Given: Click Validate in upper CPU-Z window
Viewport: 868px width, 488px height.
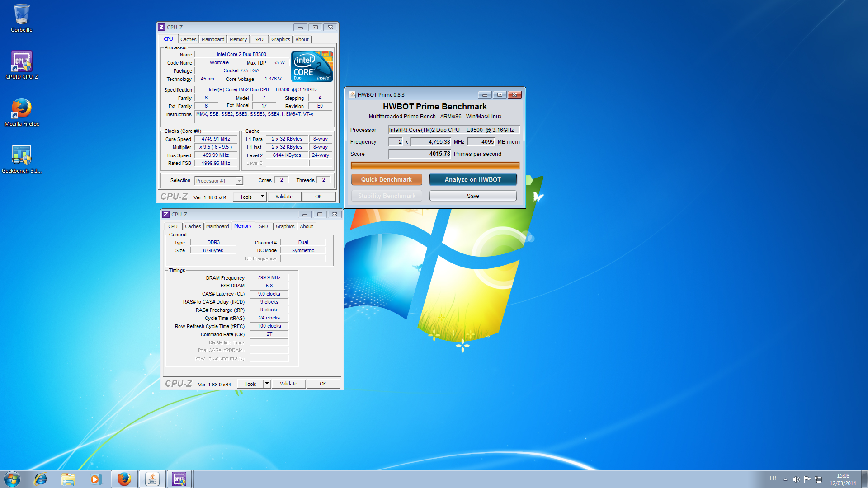Looking at the screenshot, I should coord(284,197).
